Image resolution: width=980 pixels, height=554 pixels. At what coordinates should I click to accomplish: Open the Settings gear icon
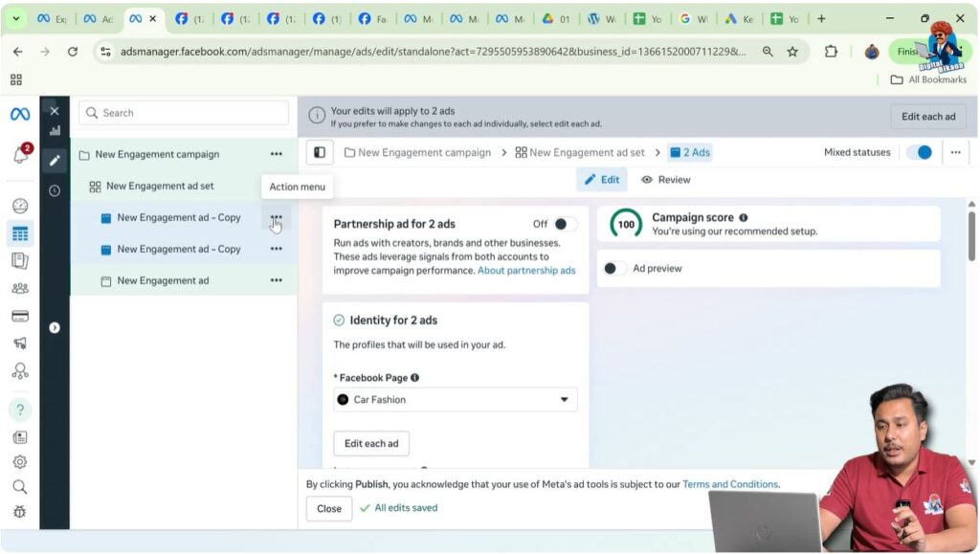point(20,461)
